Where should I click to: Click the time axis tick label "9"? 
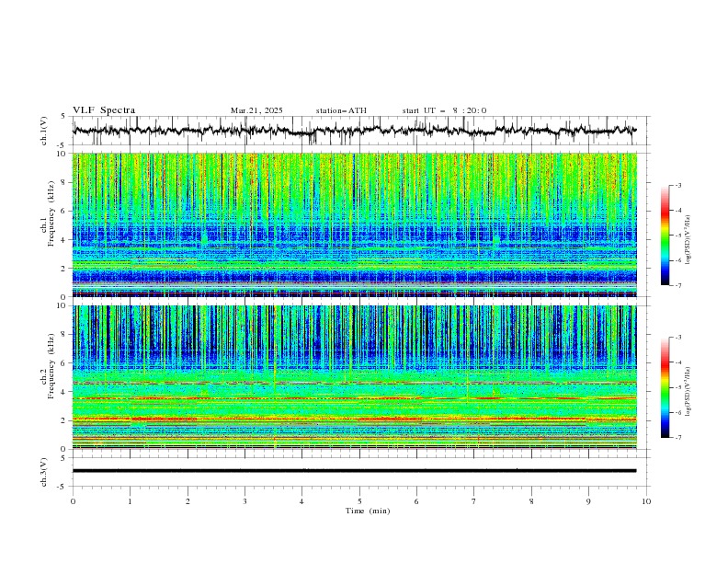click(x=588, y=501)
